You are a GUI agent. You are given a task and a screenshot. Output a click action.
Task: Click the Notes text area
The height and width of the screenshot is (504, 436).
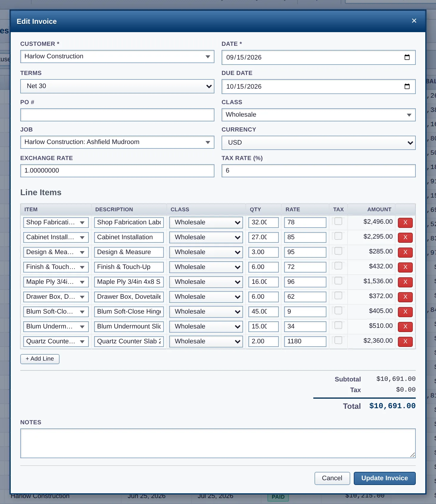218,443
